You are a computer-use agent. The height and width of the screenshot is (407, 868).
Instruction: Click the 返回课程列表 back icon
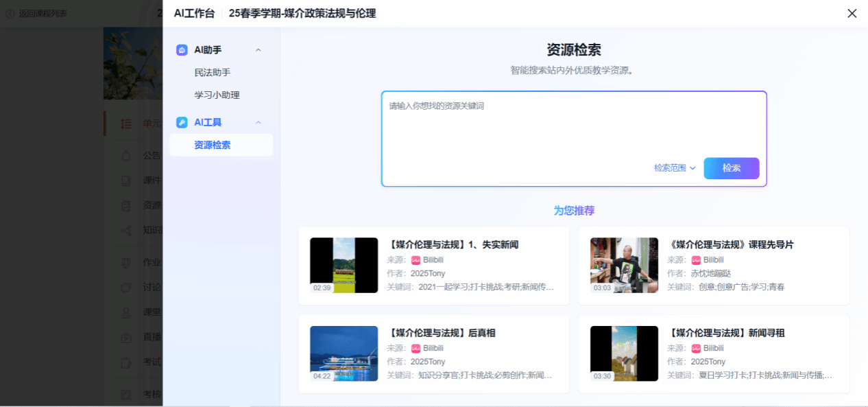pos(10,13)
